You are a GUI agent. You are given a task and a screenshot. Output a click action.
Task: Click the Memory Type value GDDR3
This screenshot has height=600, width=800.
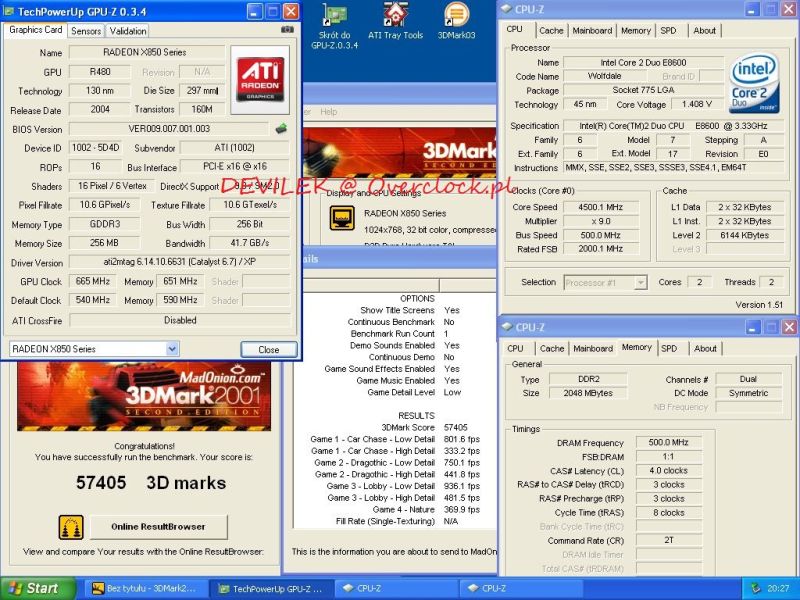(x=105, y=224)
